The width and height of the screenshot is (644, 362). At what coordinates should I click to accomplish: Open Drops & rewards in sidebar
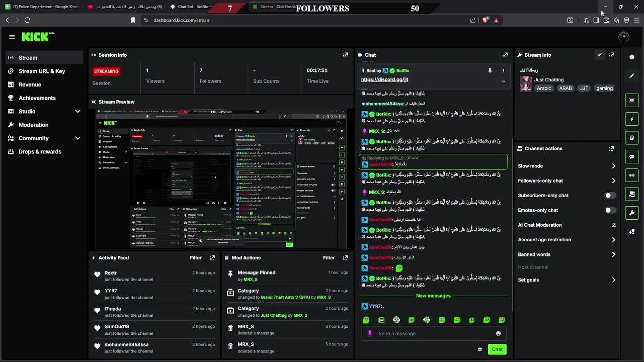(x=44, y=152)
